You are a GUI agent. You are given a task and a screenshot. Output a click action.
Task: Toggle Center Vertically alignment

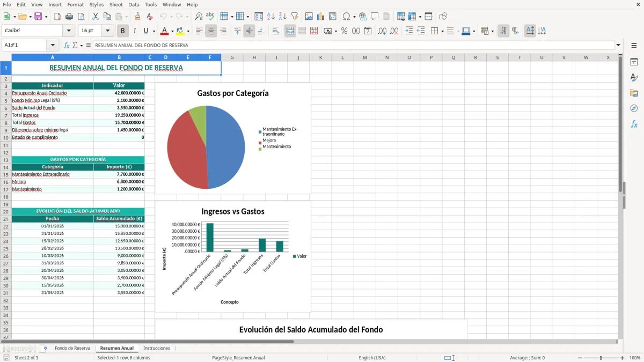click(x=249, y=31)
